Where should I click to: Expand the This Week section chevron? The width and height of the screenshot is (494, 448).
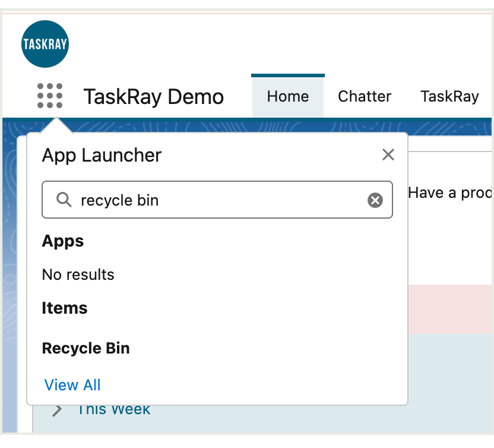(57, 411)
